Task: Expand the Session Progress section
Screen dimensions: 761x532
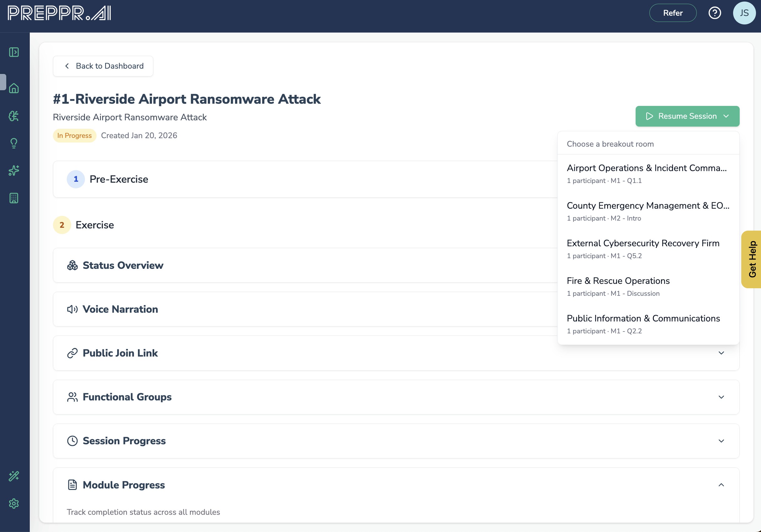Action: [721, 441]
